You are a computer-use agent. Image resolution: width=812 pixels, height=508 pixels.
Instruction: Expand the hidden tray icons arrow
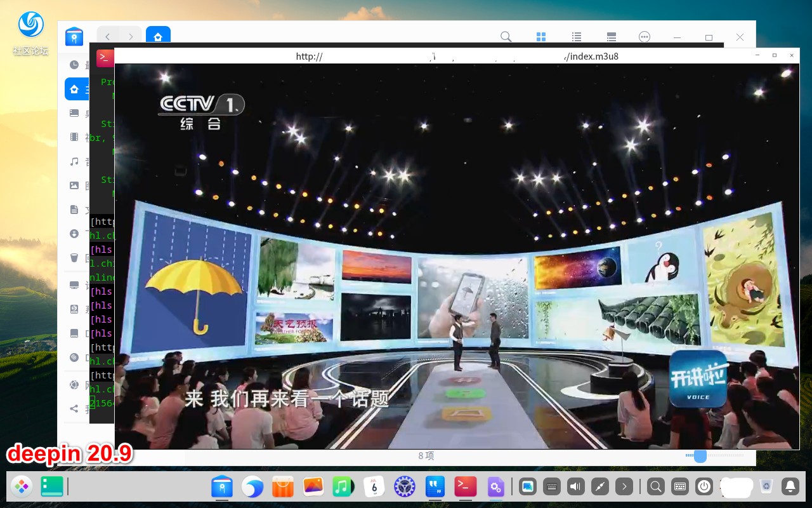point(624,487)
